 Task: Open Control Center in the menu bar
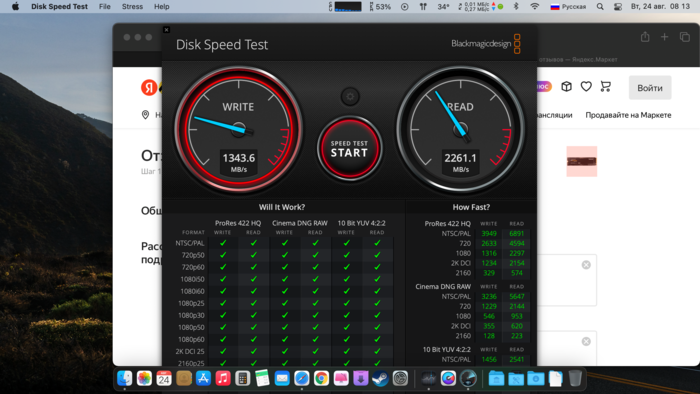[x=618, y=7]
